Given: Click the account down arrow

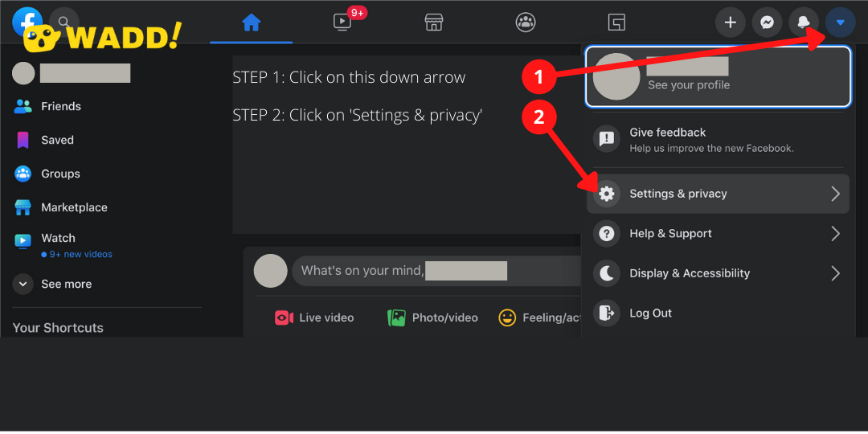Looking at the screenshot, I should pos(840,23).
